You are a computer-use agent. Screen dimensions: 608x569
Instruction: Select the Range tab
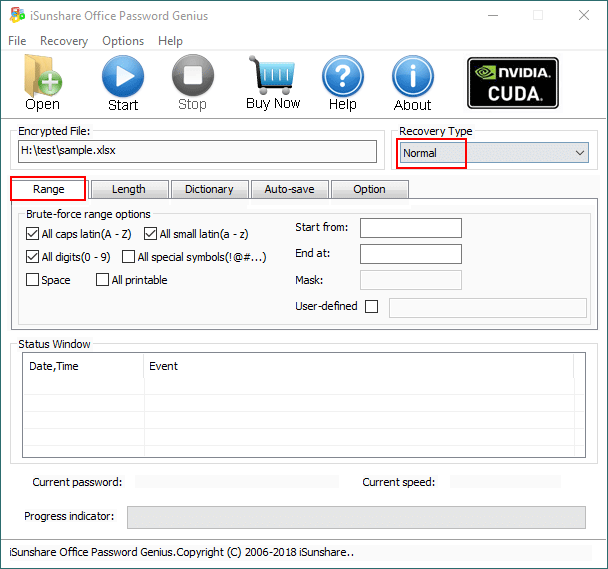coord(48,189)
